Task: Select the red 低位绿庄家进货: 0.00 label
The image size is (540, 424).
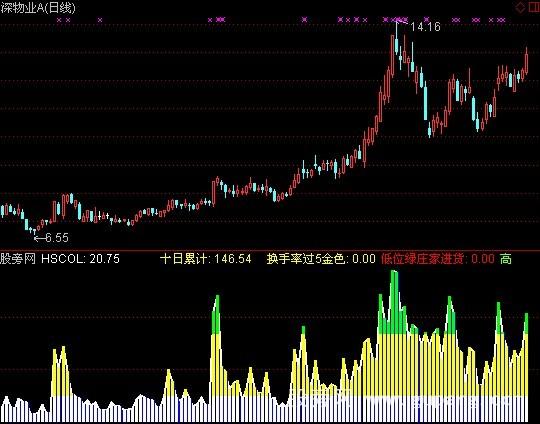Action: pyautogui.click(x=438, y=259)
